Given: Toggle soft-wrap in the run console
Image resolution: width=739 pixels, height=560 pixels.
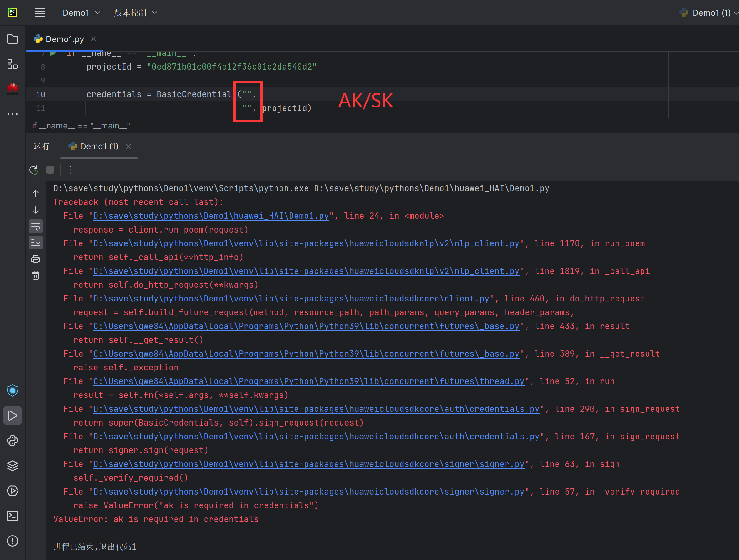Looking at the screenshot, I should click(x=36, y=227).
